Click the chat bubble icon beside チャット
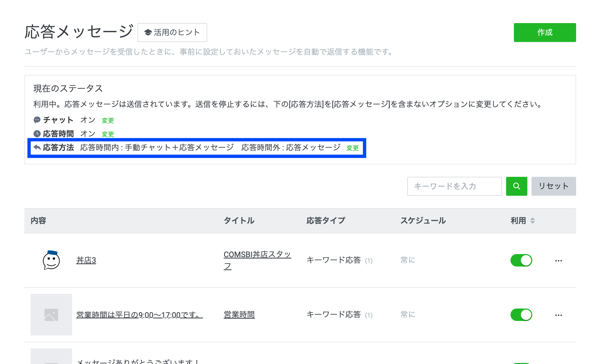This screenshot has width=601, height=364. [x=37, y=120]
